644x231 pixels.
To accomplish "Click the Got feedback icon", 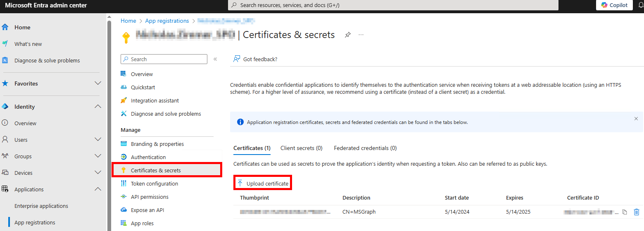I will click(x=237, y=59).
